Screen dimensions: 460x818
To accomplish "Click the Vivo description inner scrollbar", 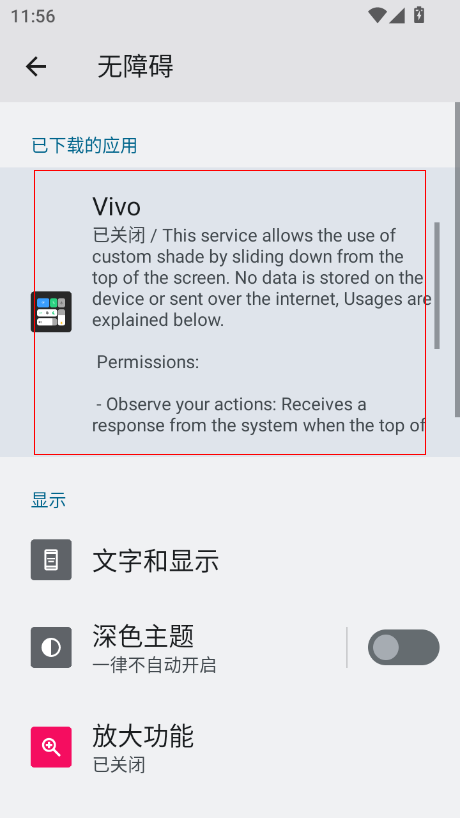I will point(437,285).
